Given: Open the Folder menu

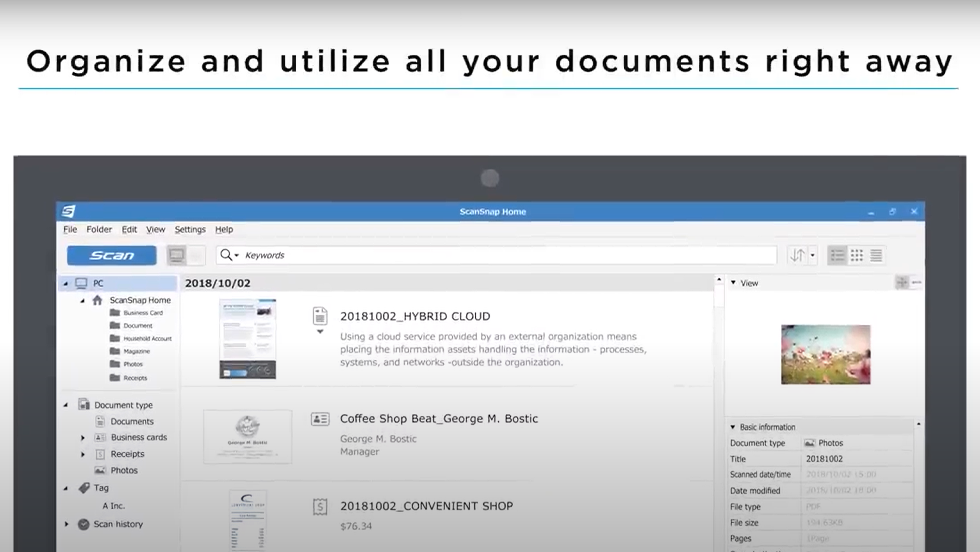Looking at the screenshot, I should (x=99, y=229).
